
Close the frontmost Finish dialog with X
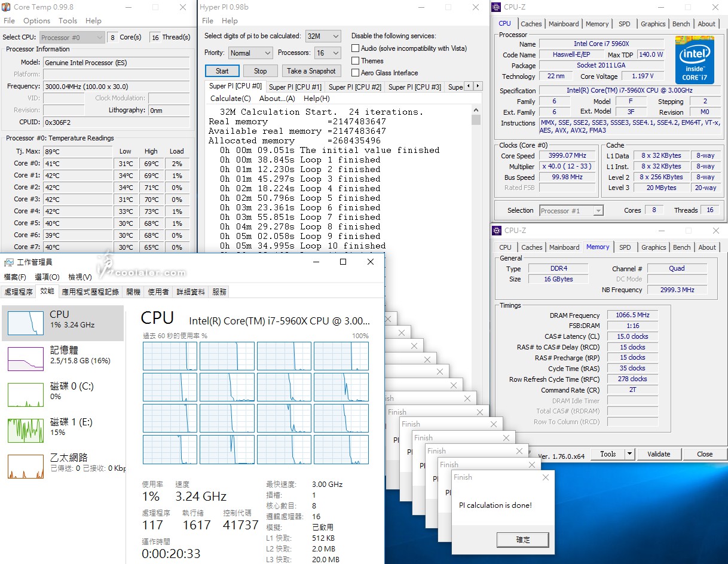(545, 477)
